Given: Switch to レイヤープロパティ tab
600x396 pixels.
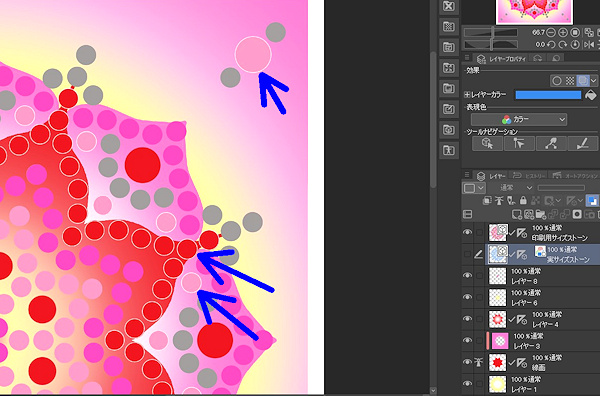Looking at the screenshot, I should [501, 59].
